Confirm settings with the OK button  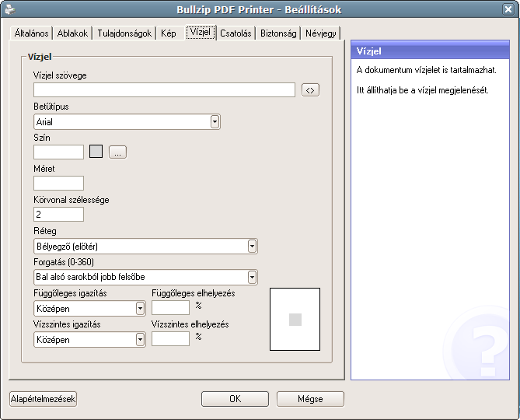pos(236,399)
